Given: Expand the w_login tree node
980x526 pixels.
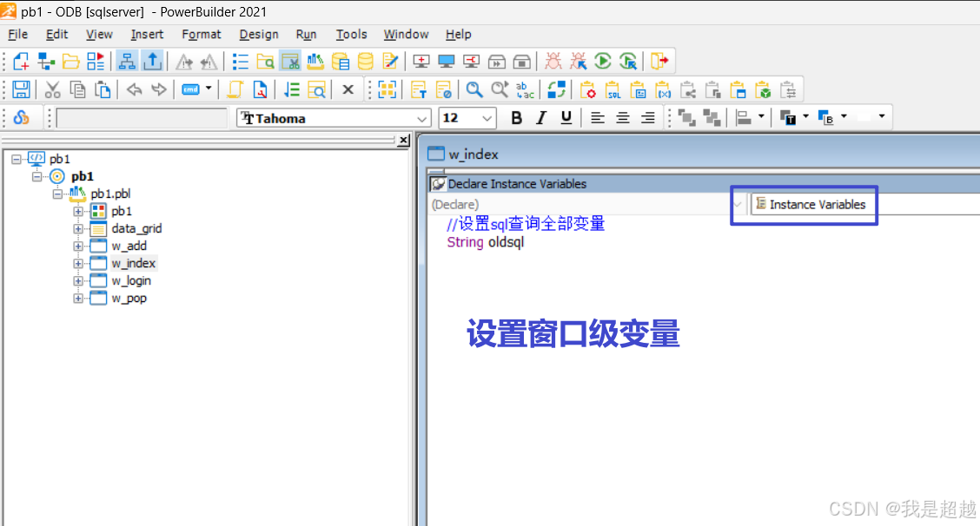Looking at the screenshot, I should coord(79,280).
